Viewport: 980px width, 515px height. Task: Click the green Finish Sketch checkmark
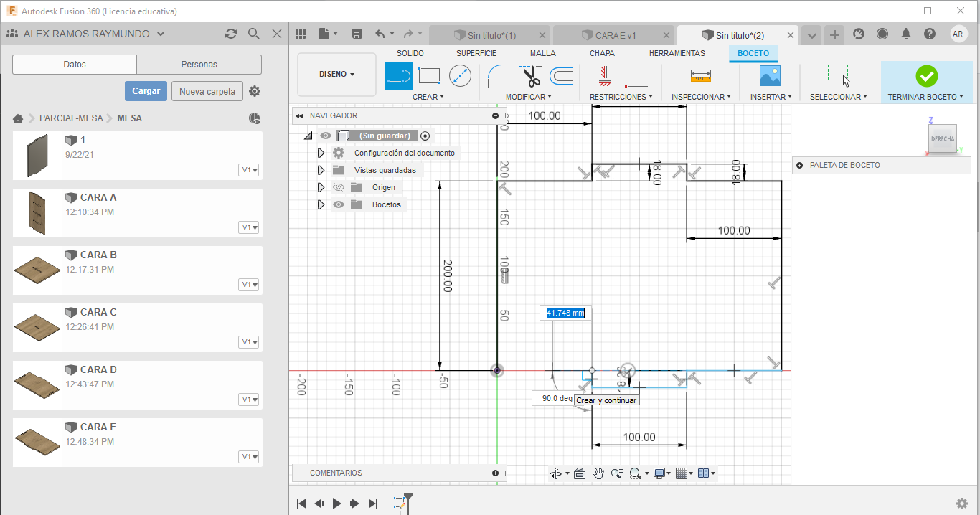926,75
